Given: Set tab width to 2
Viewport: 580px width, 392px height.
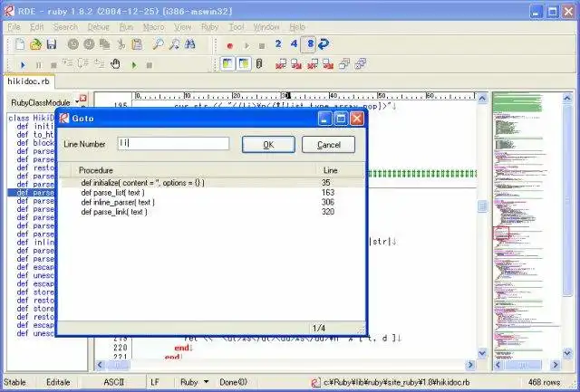Looking at the screenshot, I should (278, 44).
